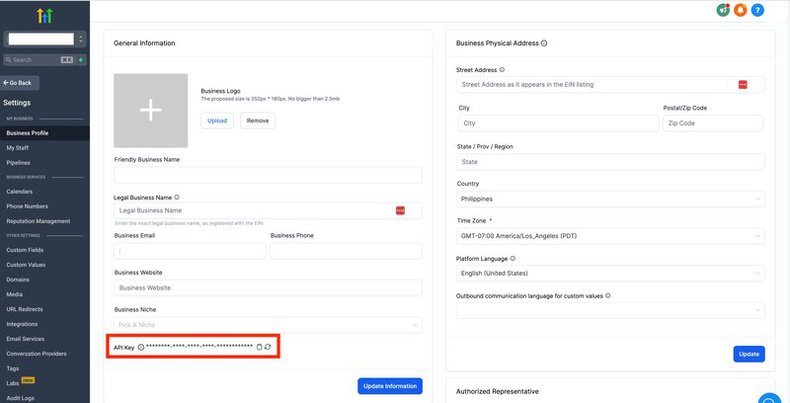
Task: Click the State input field
Action: click(610, 162)
